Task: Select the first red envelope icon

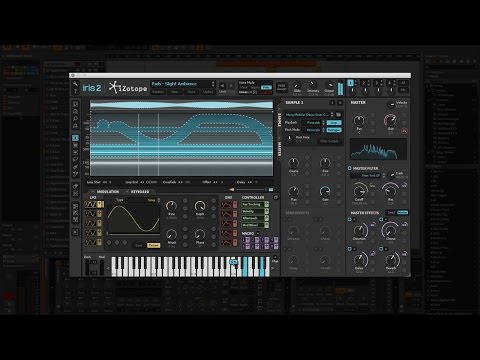Action: tap(226, 204)
